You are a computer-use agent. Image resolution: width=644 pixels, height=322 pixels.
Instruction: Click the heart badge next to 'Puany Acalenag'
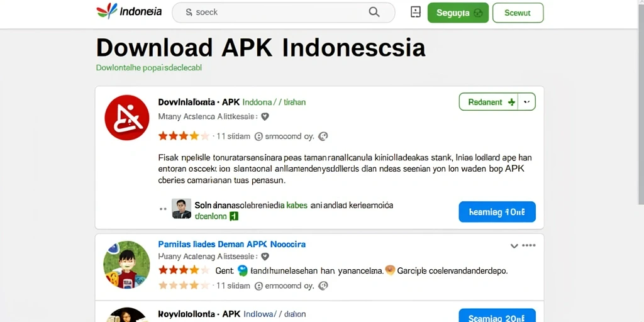click(x=265, y=257)
